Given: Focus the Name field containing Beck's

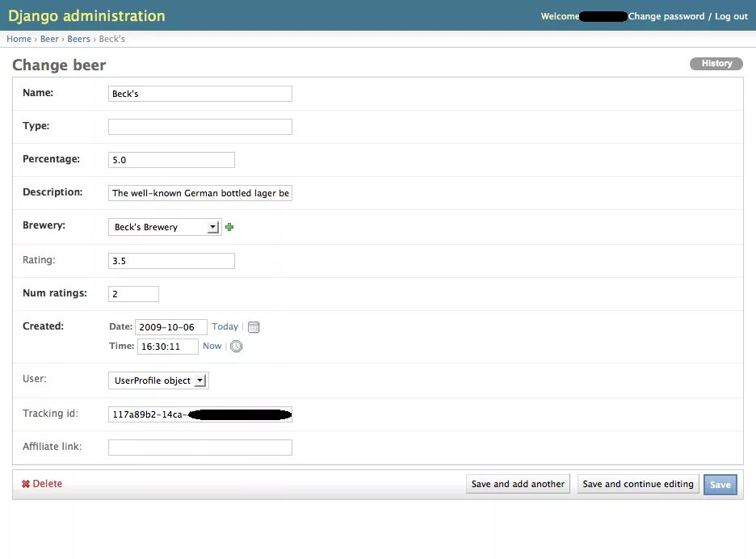Looking at the screenshot, I should (x=200, y=94).
